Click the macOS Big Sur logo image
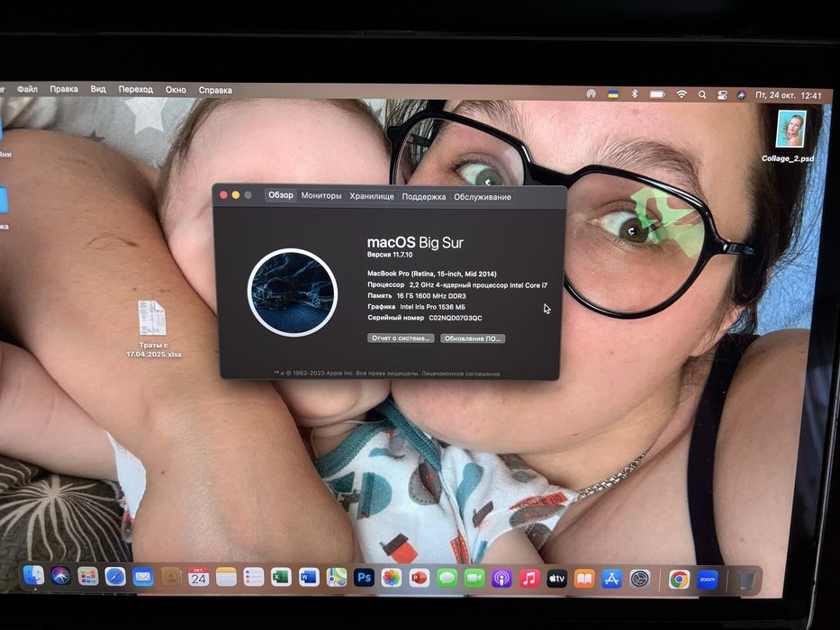 [293, 292]
